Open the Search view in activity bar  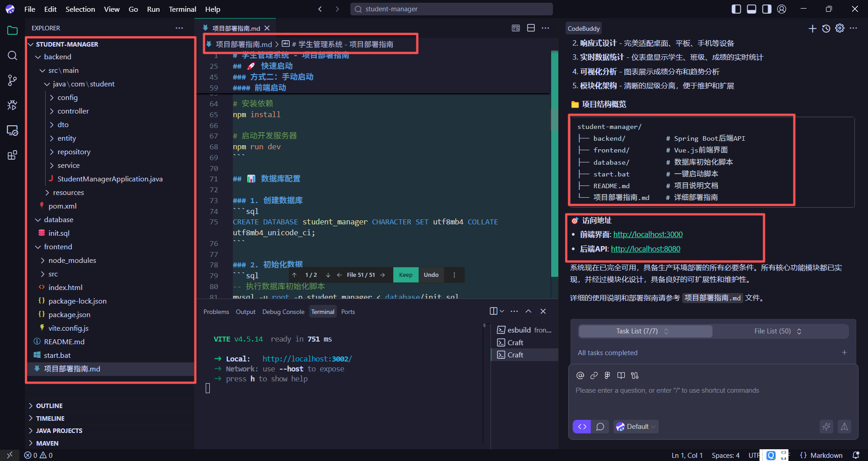pos(12,56)
